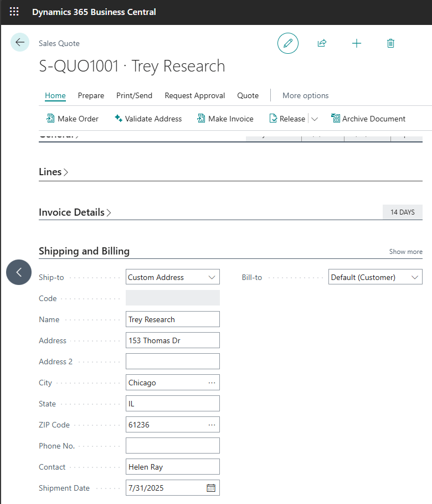
Task: Click the ZIP Code lookup ellipsis
Action: tap(212, 425)
